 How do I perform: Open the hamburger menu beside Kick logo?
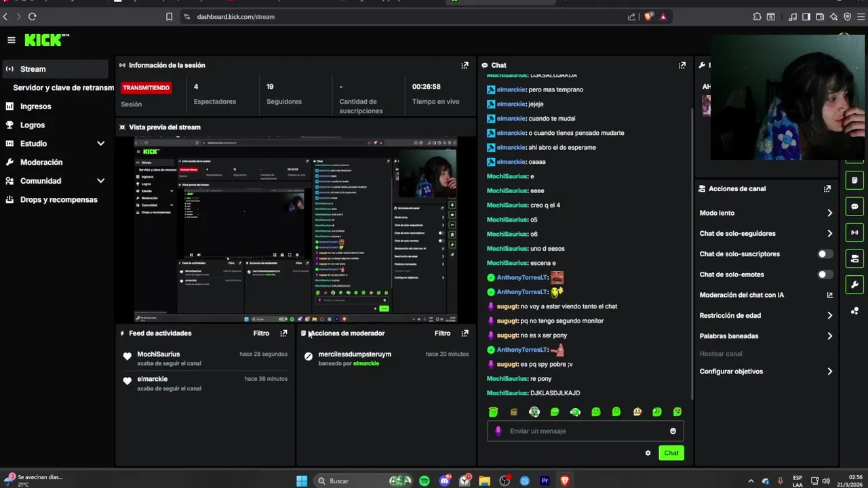pos(11,40)
